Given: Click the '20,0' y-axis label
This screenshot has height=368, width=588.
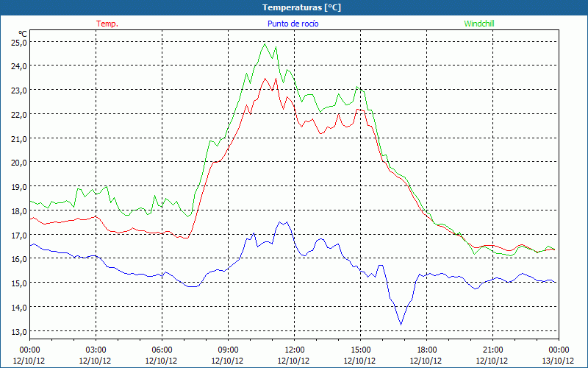Looking at the screenshot, I should point(19,163).
